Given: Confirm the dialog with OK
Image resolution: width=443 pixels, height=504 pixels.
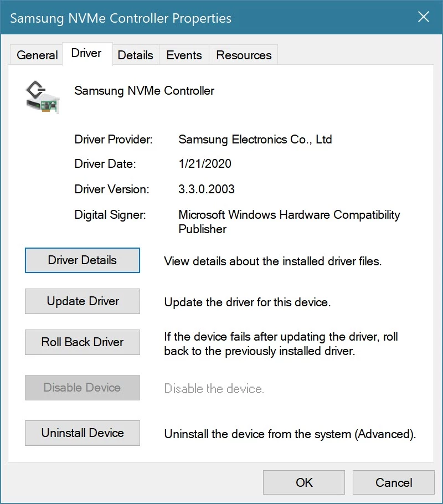Looking at the screenshot, I should [304, 482].
